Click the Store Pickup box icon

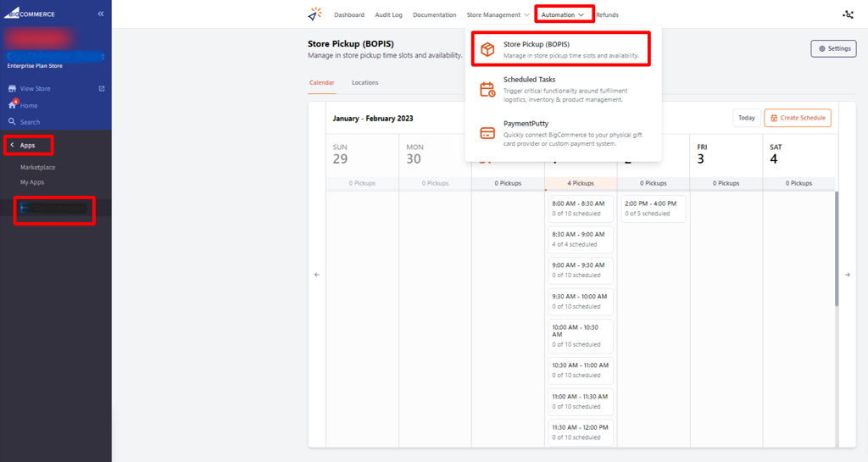(487, 49)
